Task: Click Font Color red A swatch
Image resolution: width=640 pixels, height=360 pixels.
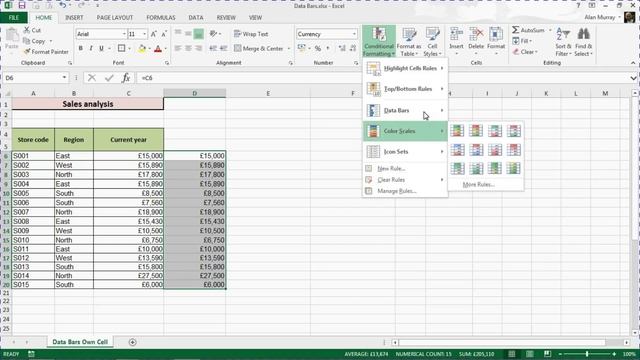Action: tap(158, 49)
